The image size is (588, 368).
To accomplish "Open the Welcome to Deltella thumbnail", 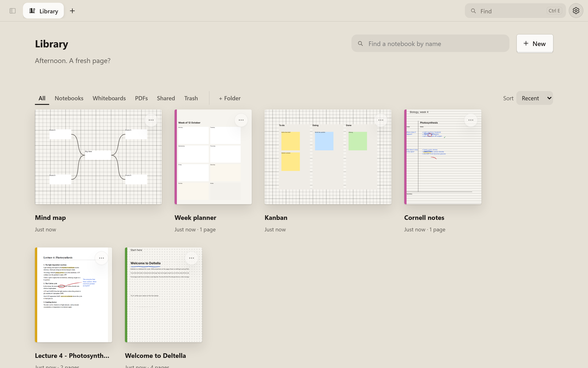I will click(x=164, y=295).
